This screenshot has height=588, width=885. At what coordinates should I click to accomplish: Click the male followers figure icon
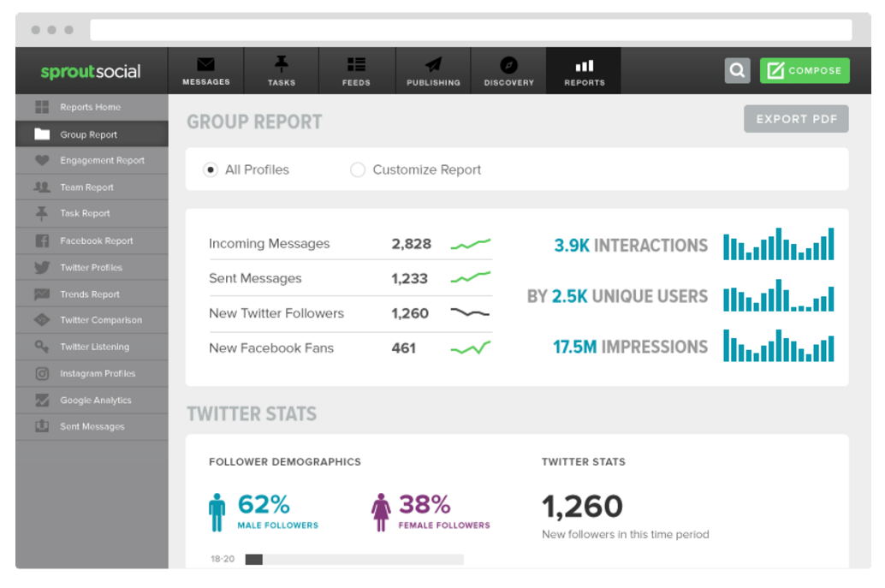217,513
